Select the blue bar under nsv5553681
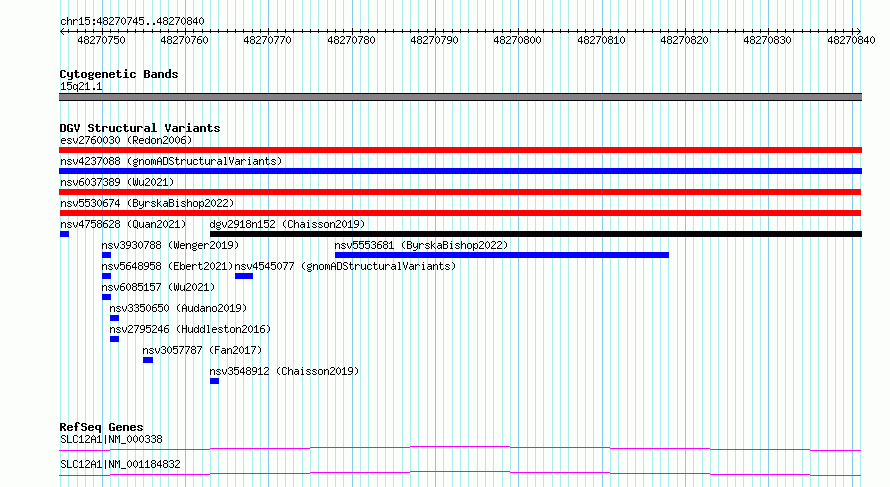890x487 pixels. pos(502,255)
